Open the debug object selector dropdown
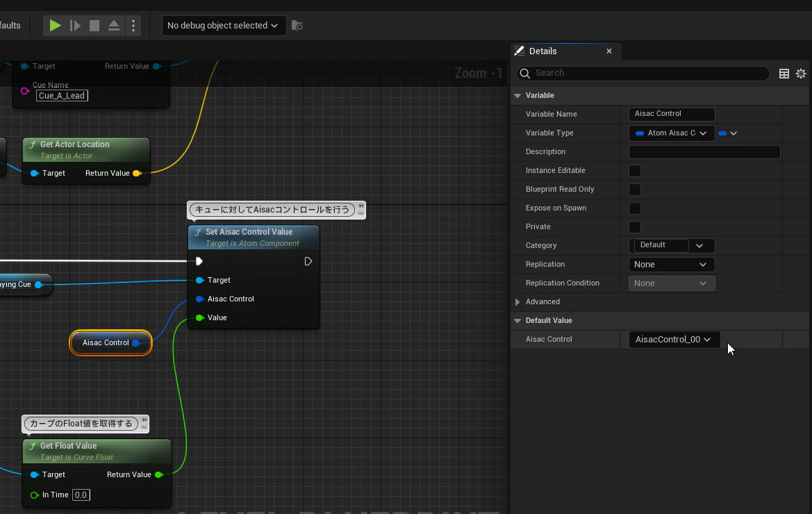812x514 pixels. click(x=224, y=26)
